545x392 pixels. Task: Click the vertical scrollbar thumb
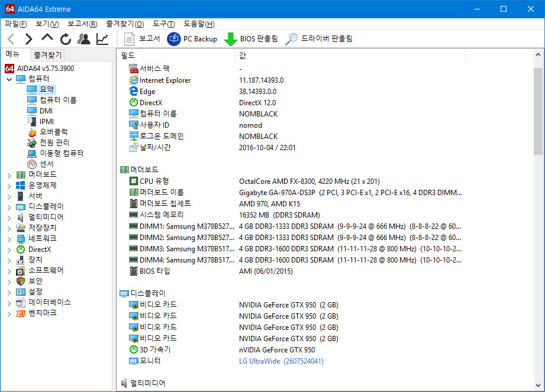click(x=538, y=111)
